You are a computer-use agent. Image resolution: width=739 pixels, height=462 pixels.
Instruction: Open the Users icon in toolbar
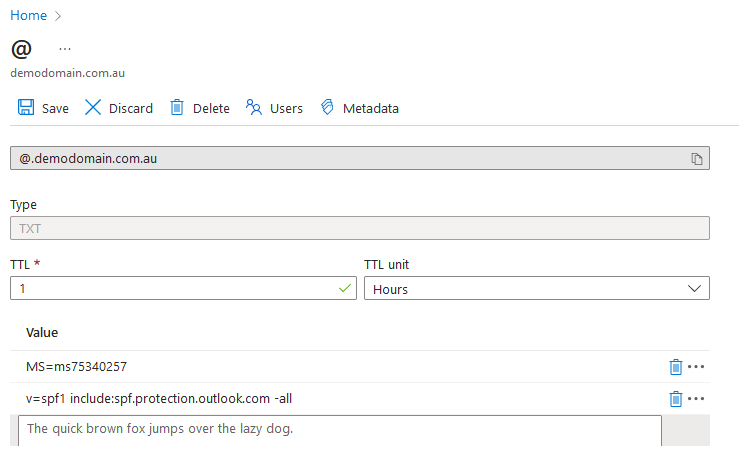[x=254, y=108]
